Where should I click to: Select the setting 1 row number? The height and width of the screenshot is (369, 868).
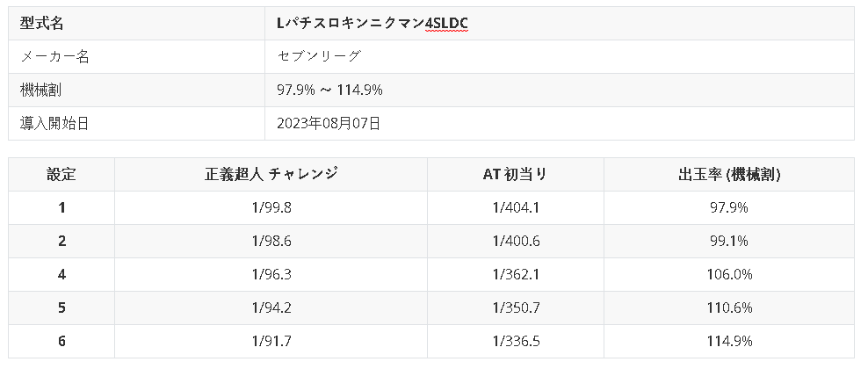61,207
